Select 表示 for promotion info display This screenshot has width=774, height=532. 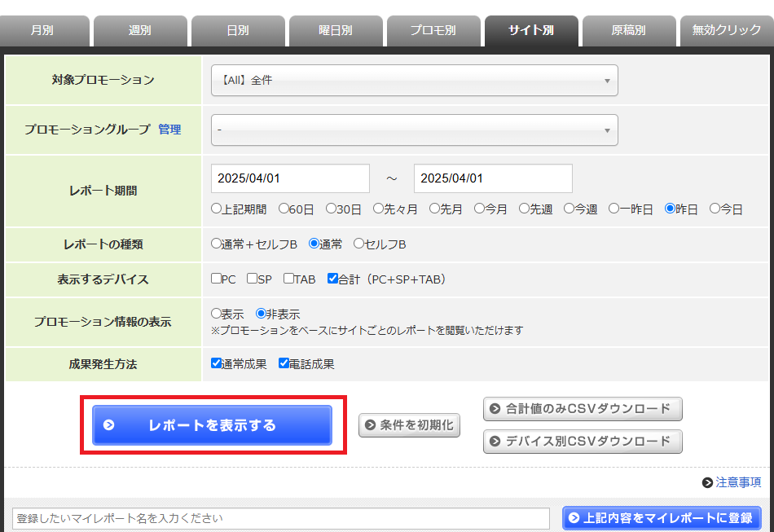[217, 313]
